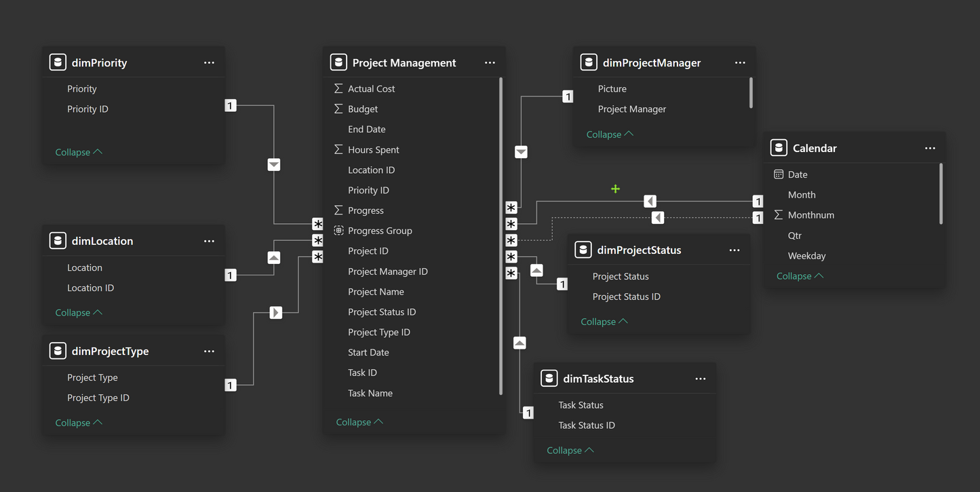The height and width of the screenshot is (492, 980).
Task: Select the Month field in Calendar
Action: point(802,195)
